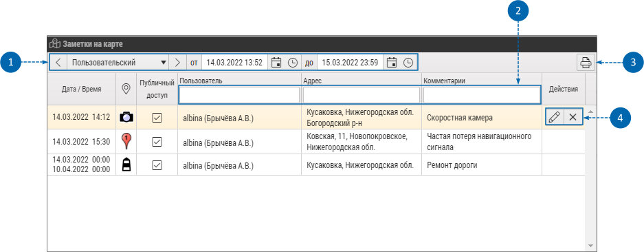Sort by the Дата / Время column header
Viewport: 644px width, 252px height.
[82, 89]
